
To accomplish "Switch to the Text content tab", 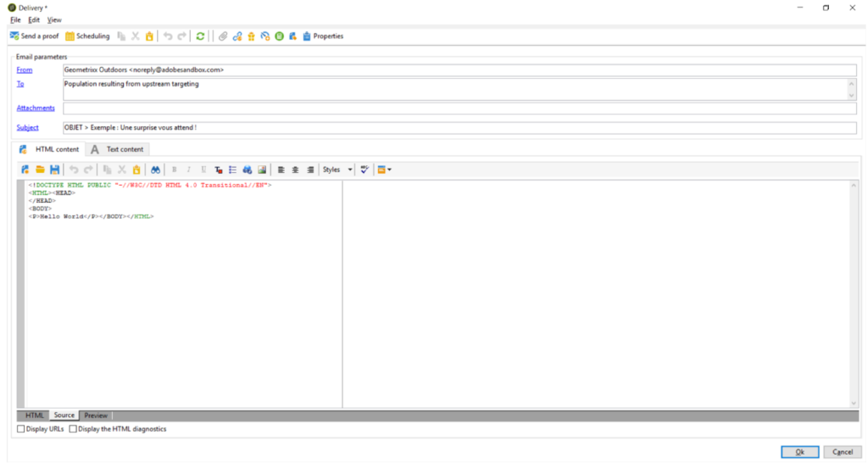I will click(119, 149).
